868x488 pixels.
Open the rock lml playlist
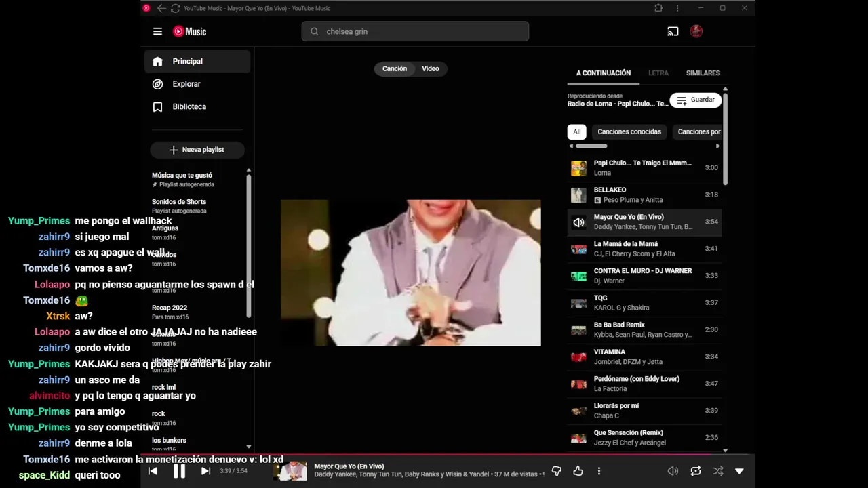[197, 391]
